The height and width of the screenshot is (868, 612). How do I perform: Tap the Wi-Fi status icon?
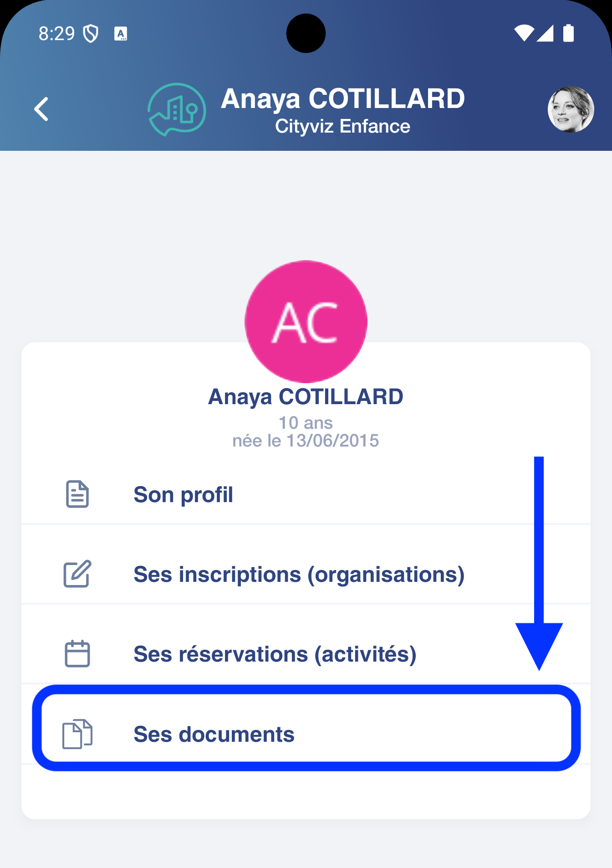[x=524, y=33]
